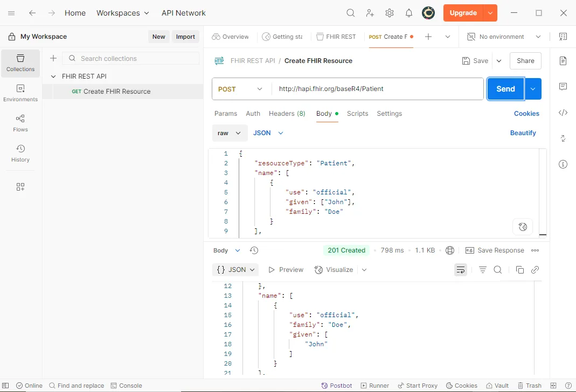Toggle two-pane layout in status bar

click(553, 386)
